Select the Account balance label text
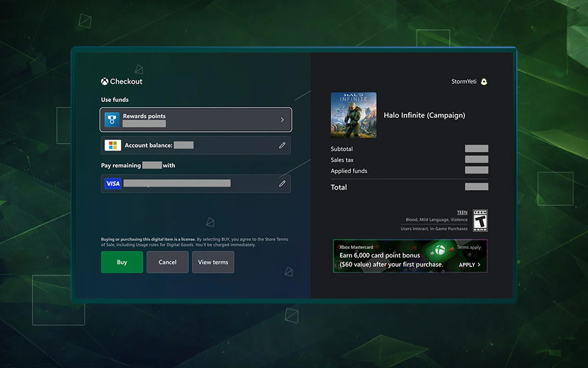Viewport: 588px width, 368px height. (x=148, y=145)
